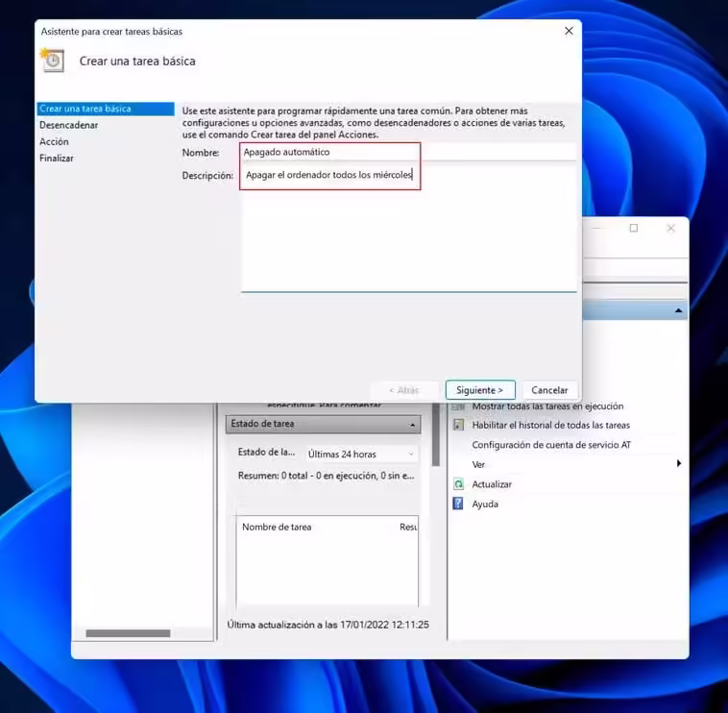Image resolution: width=728 pixels, height=713 pixels.
Task: Select the Finalizar wizard step
Action: 56,158
